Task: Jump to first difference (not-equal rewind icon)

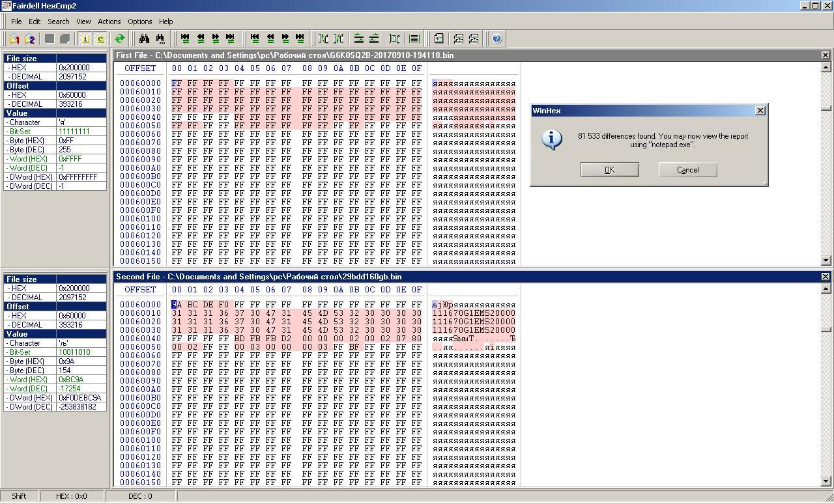Action: tap(185, 39)
